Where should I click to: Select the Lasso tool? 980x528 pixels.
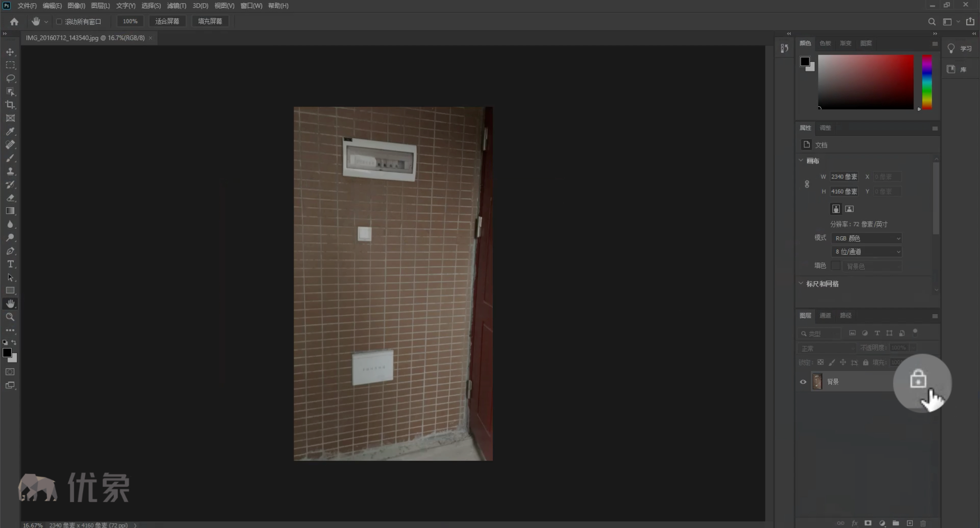(x=10, y=78)
